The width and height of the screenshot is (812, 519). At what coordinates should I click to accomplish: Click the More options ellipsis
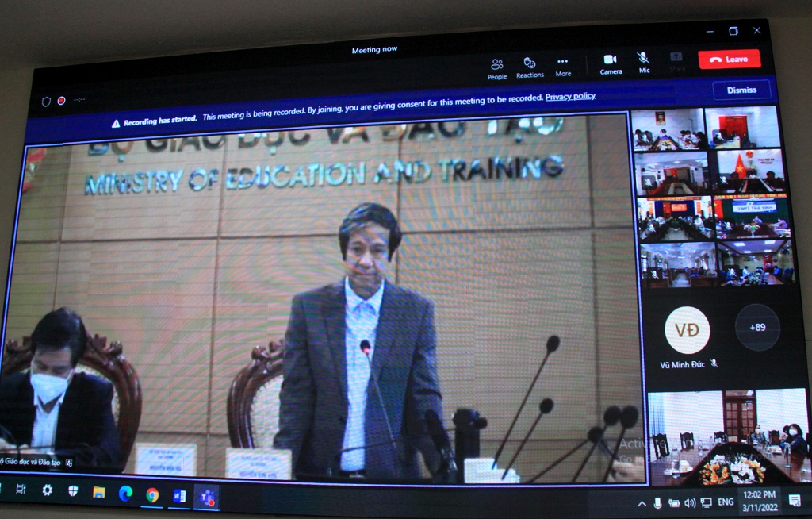[562, 67]
